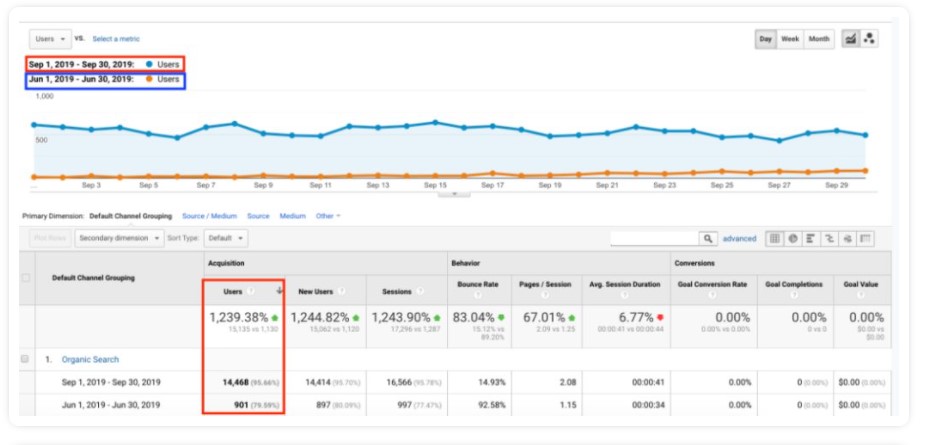Toggle the select-all checkbox in table header

[25, 277]
